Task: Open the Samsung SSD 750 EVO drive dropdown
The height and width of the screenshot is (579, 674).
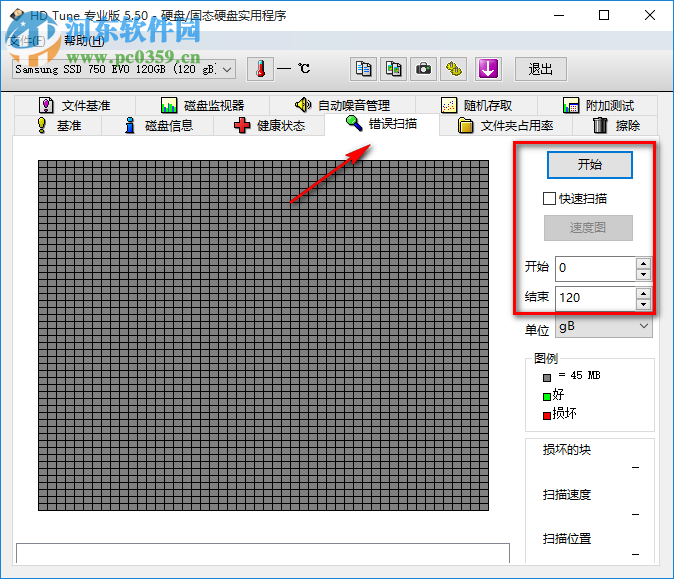Action: pyautogui.click(x=124, y=69)
